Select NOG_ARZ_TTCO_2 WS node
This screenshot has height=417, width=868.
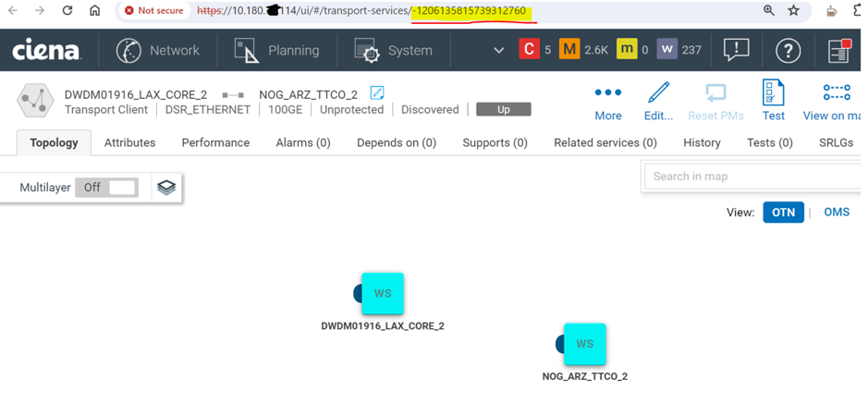pos(584,345)
